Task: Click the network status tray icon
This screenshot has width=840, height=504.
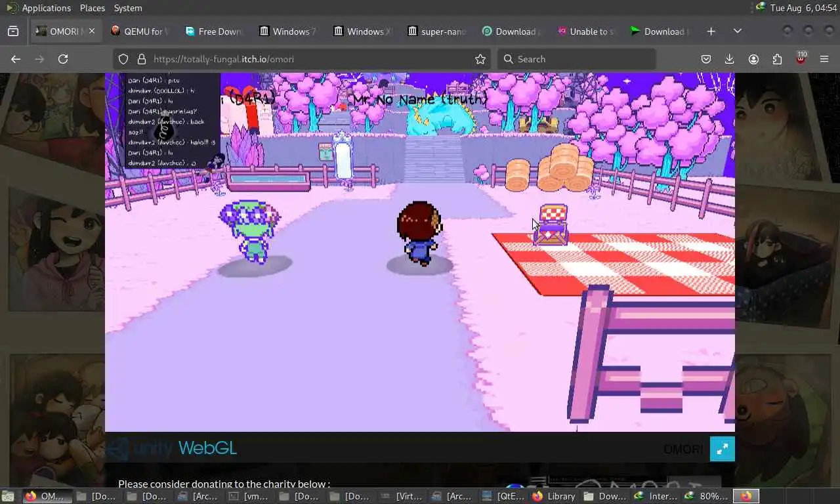Action: (x=760, y=7)
